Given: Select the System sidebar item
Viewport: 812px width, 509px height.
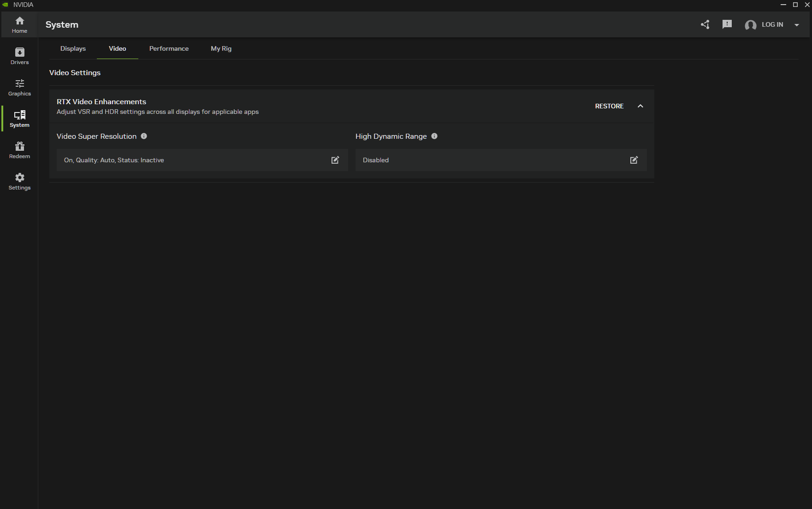Looking at the screenshot, I should pyautogui.click(x=19, y=119).
